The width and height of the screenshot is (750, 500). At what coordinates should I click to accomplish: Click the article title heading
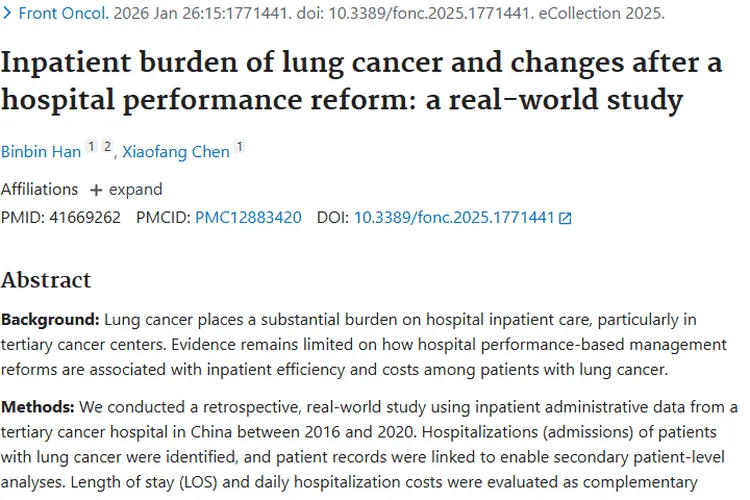360,82
